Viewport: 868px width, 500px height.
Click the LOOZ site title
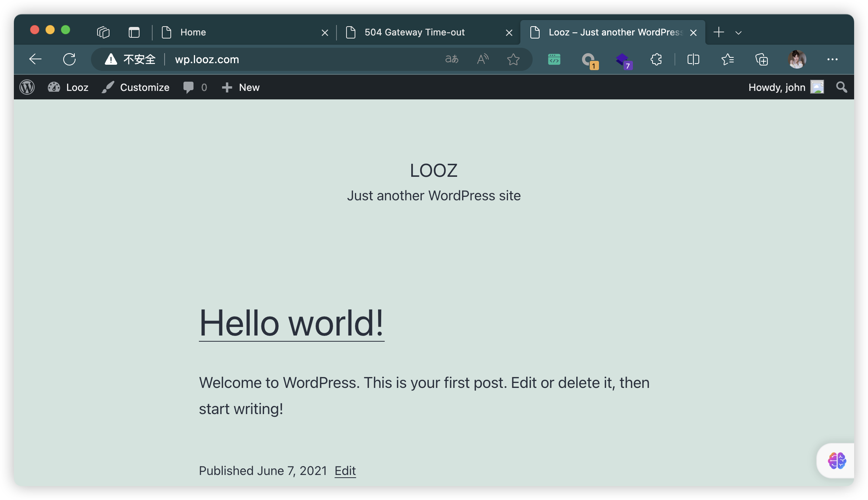434,170
